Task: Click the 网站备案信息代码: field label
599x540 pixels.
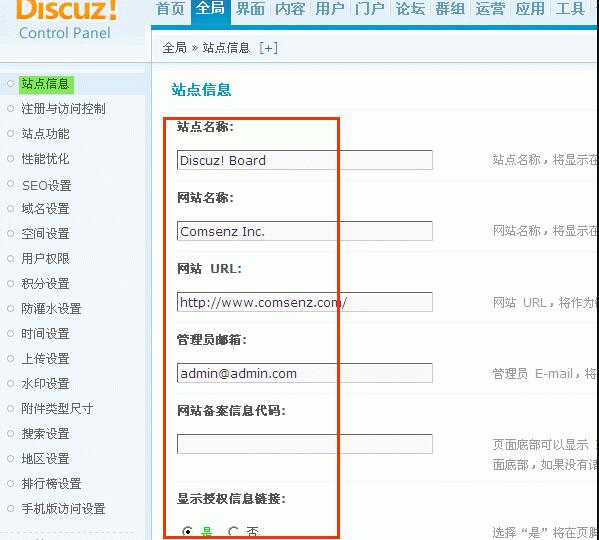Action: tap(232, 411)
